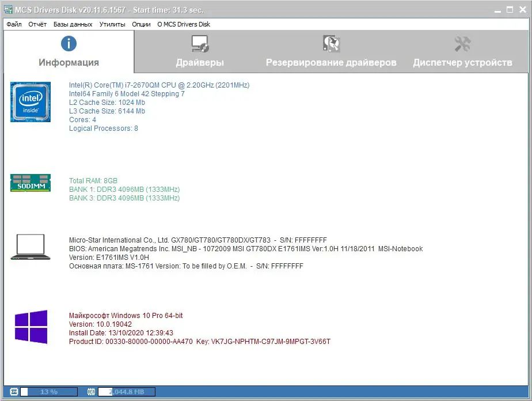Click the MCS Drivers Disk title bar icon
The height and width of the screenshot is (401, 532).
click(x=8, y=10)
